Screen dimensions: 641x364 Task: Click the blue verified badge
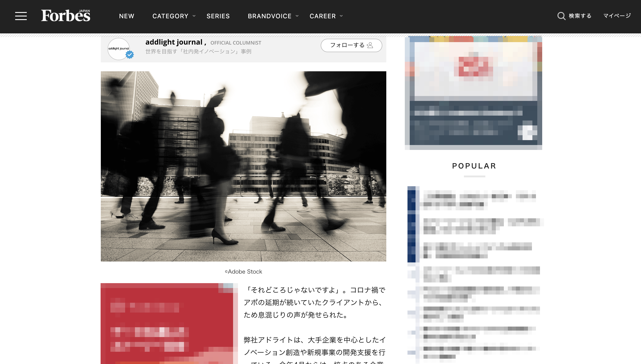(130, 55)
